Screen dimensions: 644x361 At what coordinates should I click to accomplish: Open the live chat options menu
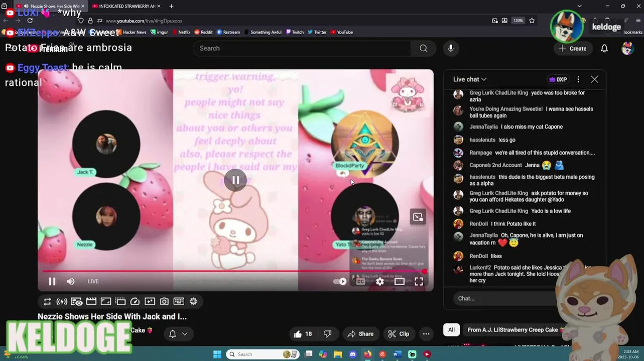tap(578, 79)
